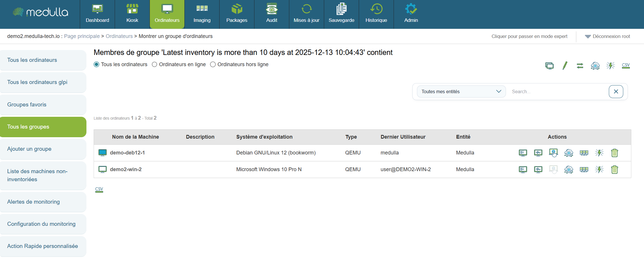The image size is (644, 279).
Task: Click the pencil edit icon for the group
Action: click(565, 66)
